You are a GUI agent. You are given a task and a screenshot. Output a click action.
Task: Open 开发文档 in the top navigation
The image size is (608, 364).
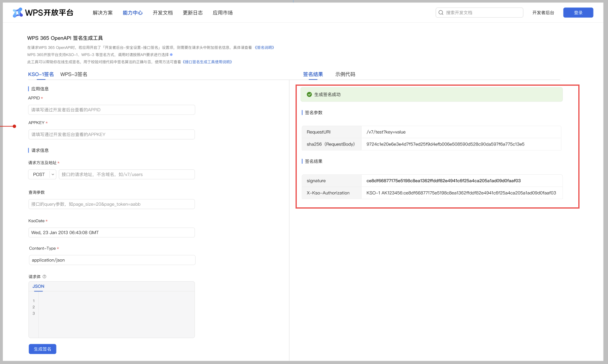click(x=163, y=13)
